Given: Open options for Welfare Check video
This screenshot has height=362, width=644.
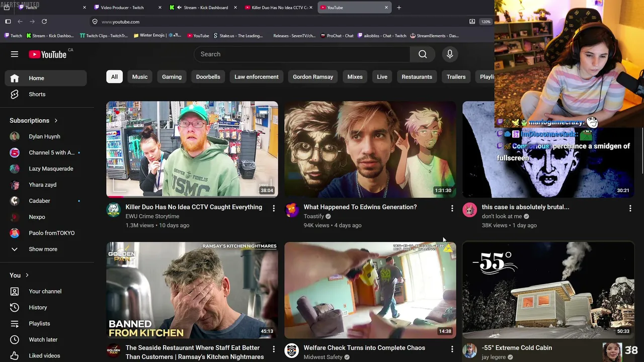Looking at the screenshot, I should 452,349.
